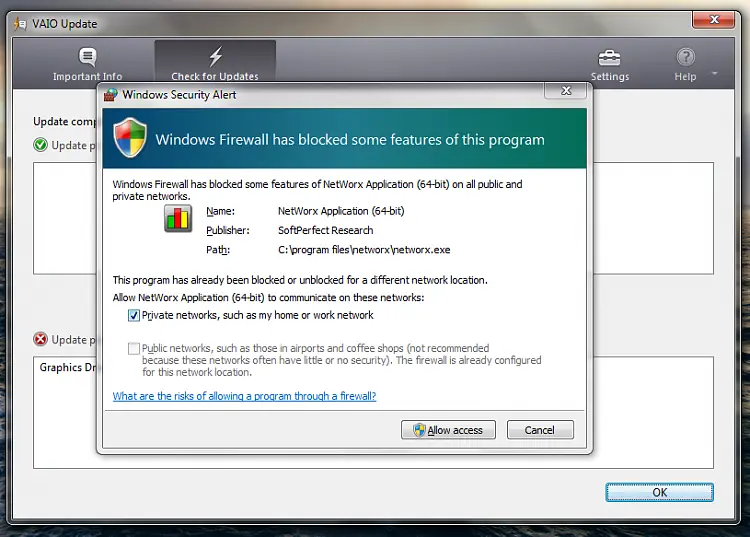This screenshot has height=537, width=750.
Task: Select the networx.exe path text
Action: tap(364, 250)
